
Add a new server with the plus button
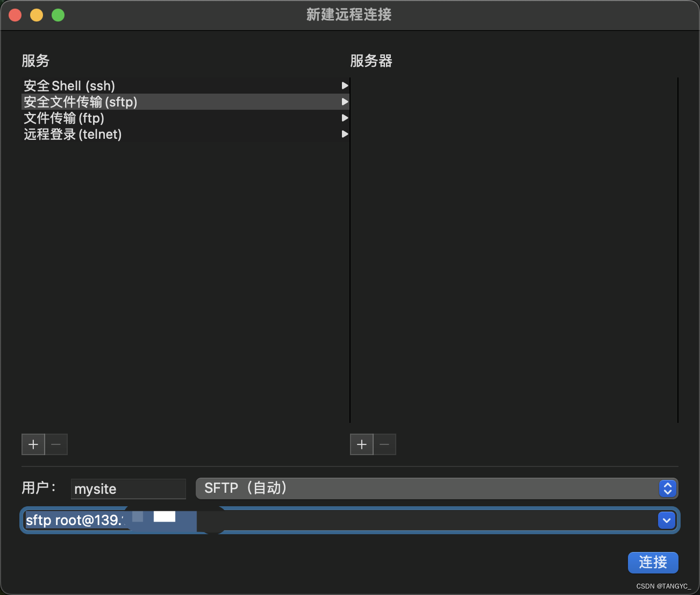362,444
